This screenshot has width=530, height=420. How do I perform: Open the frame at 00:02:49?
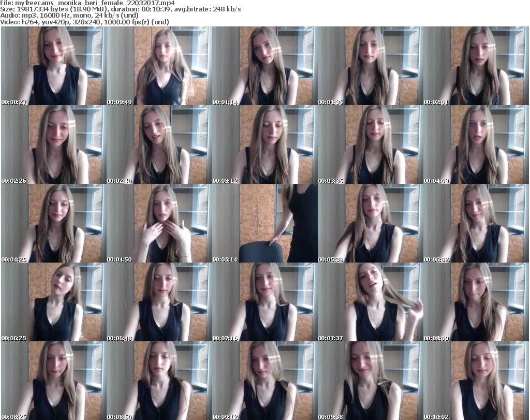point(159,144)
